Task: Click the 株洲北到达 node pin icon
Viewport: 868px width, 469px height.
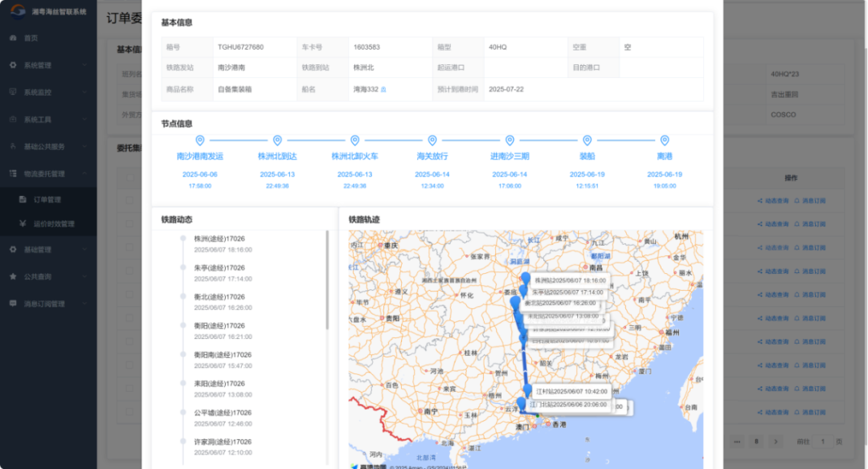Action: (x=277, y=141)
